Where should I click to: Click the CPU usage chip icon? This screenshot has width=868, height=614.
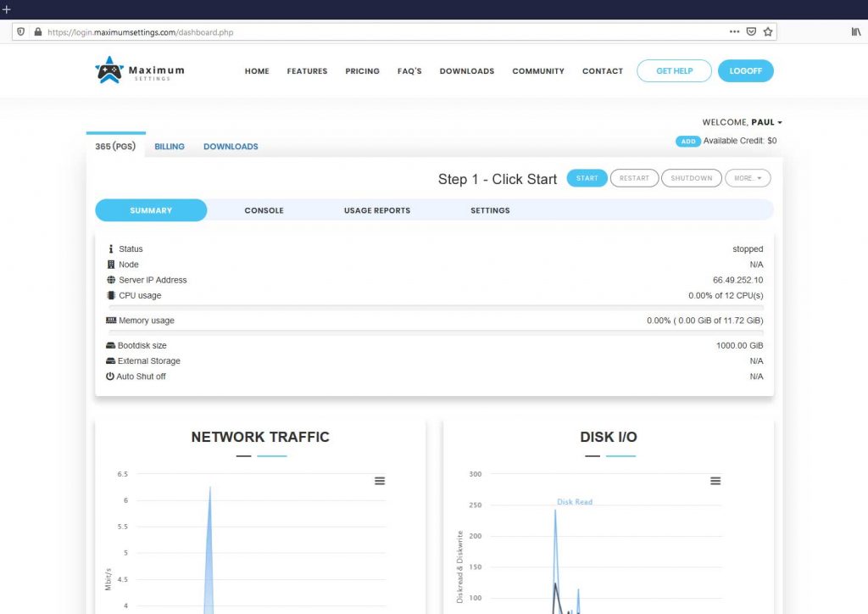click(x=111, y=296)
